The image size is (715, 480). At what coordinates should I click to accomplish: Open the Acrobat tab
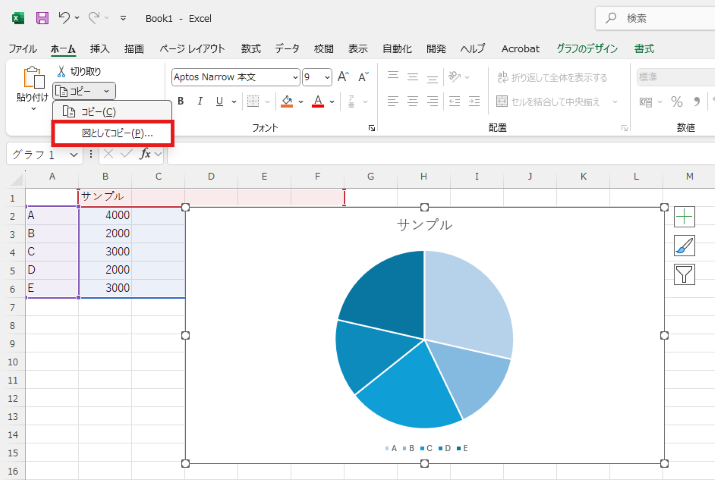pos(520,48)
